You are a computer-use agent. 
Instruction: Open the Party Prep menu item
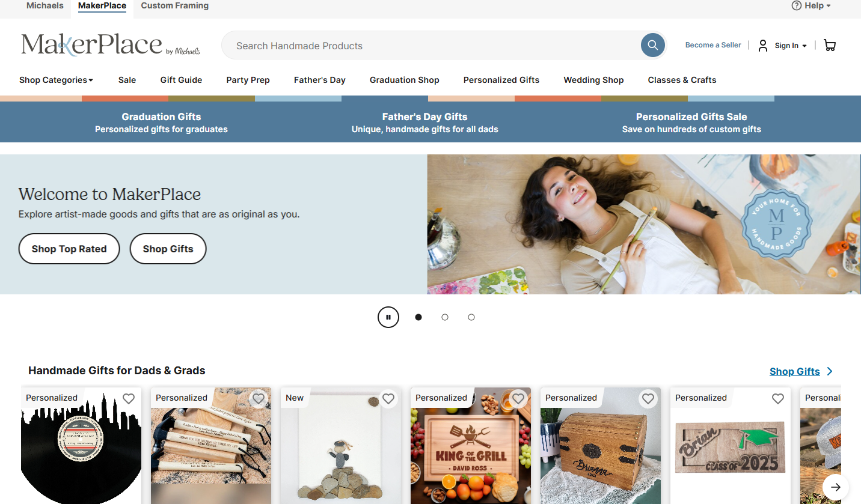[248, 80]
